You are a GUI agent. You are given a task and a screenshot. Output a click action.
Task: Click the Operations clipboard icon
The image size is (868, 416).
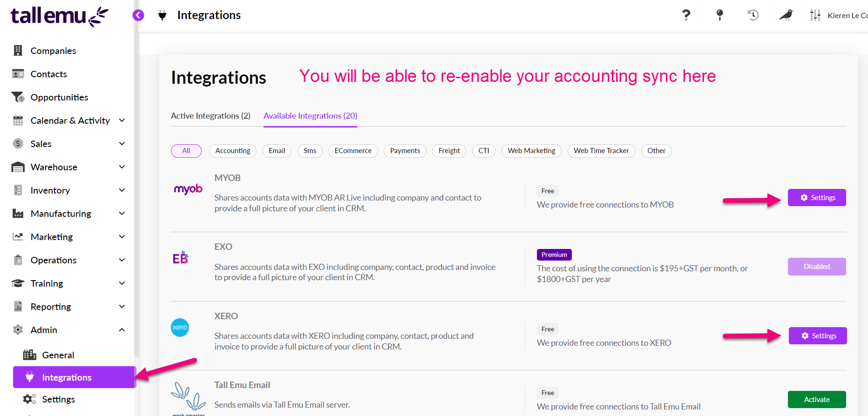18,260
